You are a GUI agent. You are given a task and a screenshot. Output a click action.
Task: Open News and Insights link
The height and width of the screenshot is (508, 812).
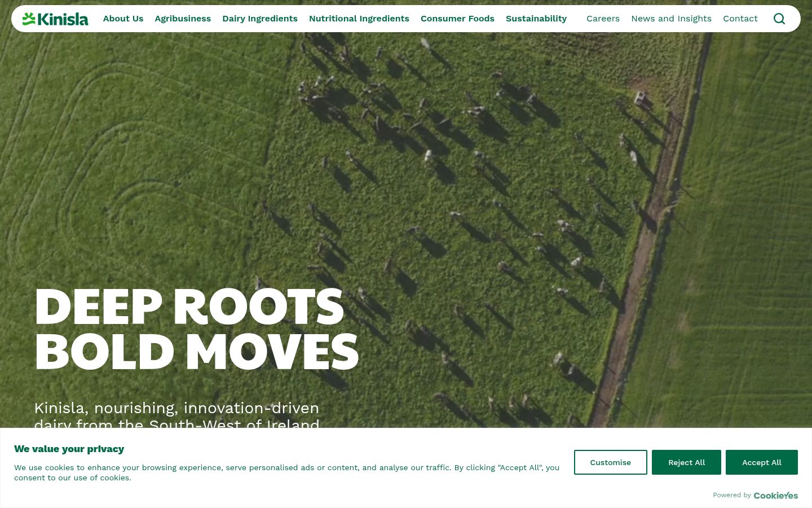671,19
